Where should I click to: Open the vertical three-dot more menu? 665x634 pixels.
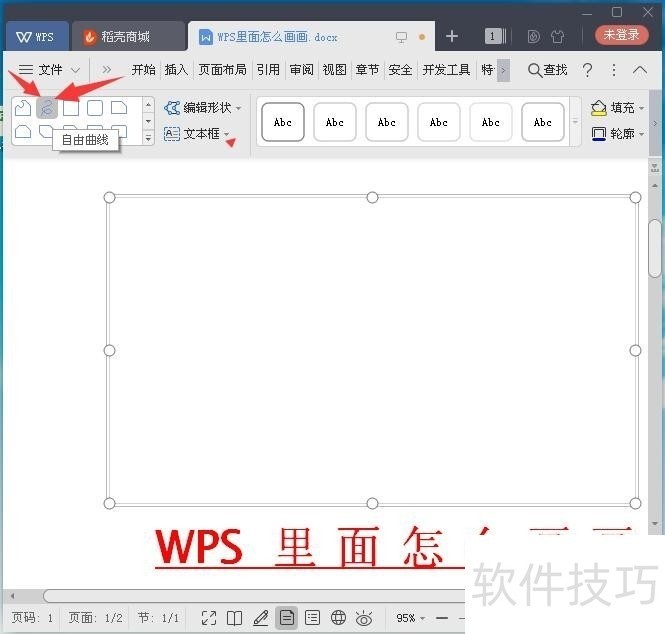tap(614, 70)
